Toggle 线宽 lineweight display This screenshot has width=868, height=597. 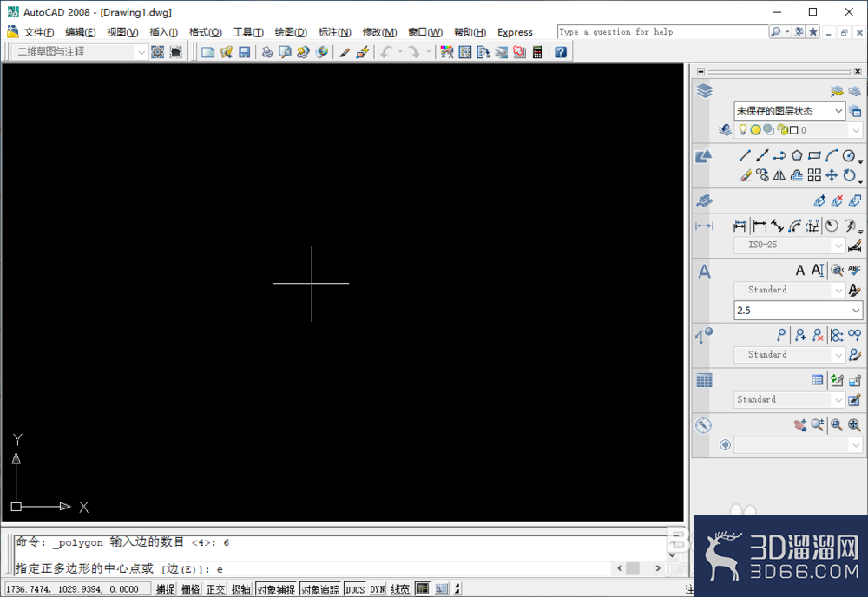click(x=399, y=589)
